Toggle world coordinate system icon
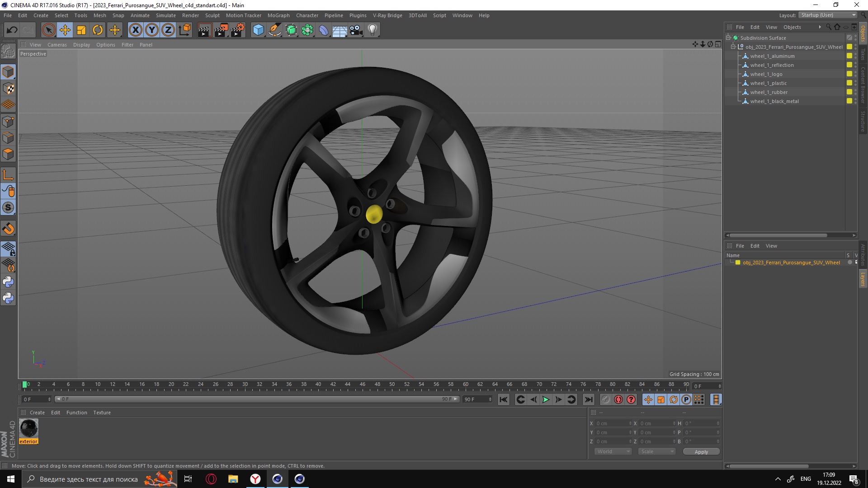Viewport: 868px width, 488px height. click(184, 30)
